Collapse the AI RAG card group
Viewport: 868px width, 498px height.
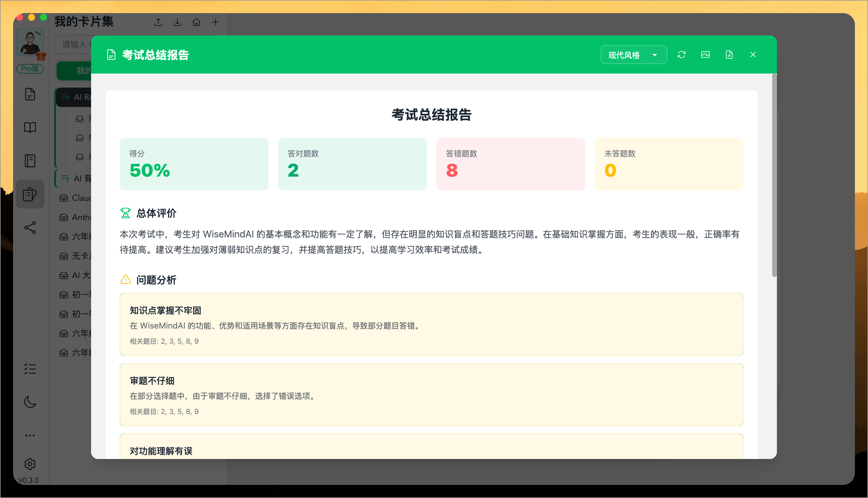(65, 97)
